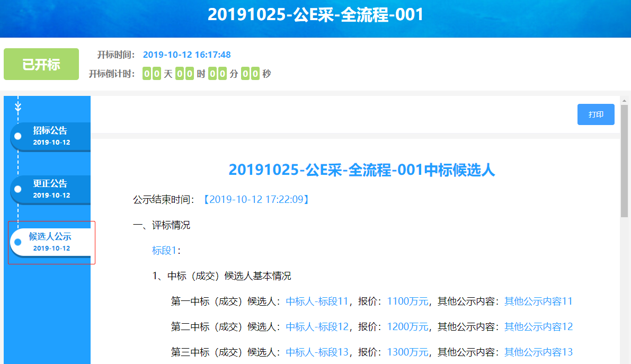Switch to the 更正公告 tab
The image size is (631, 364).
tap(51, 189)
